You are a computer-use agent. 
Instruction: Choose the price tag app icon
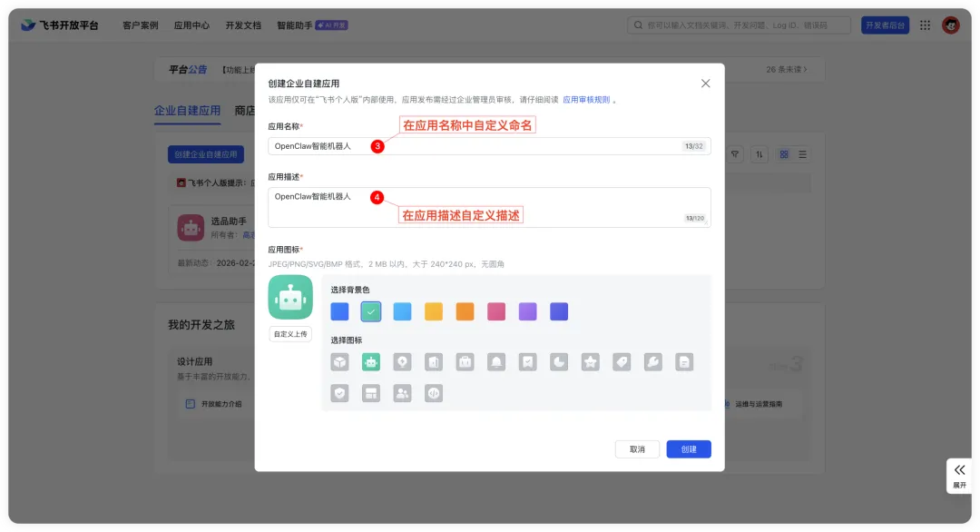[622, 362]
